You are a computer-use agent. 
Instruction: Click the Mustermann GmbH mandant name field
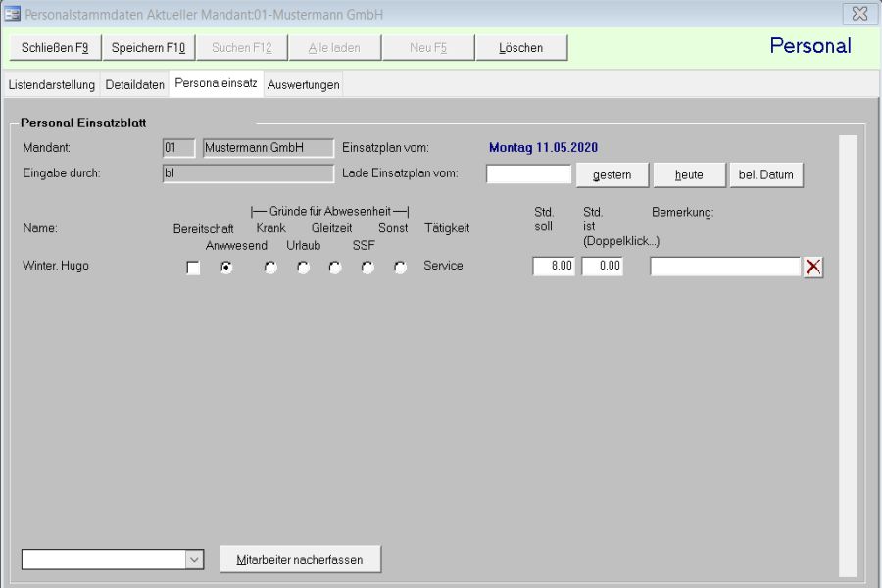click(x=269, y=148)
